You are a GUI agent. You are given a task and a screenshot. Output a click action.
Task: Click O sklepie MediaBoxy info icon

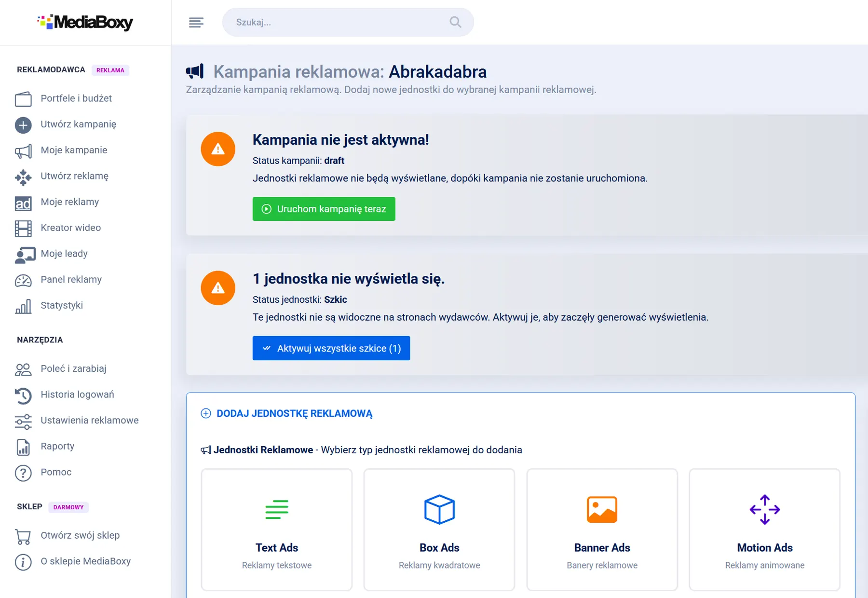[23, 562]
